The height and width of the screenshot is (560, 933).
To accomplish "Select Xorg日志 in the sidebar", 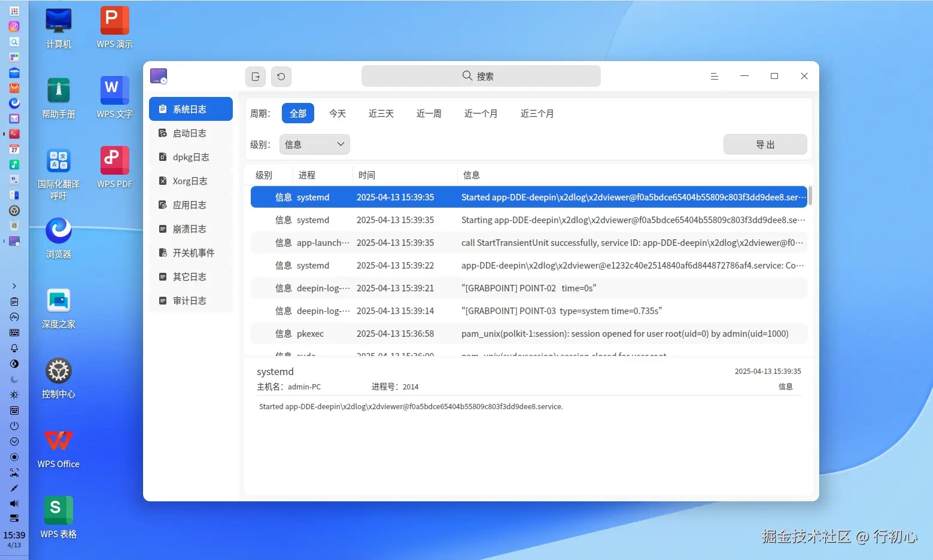I will click(191, 181).
